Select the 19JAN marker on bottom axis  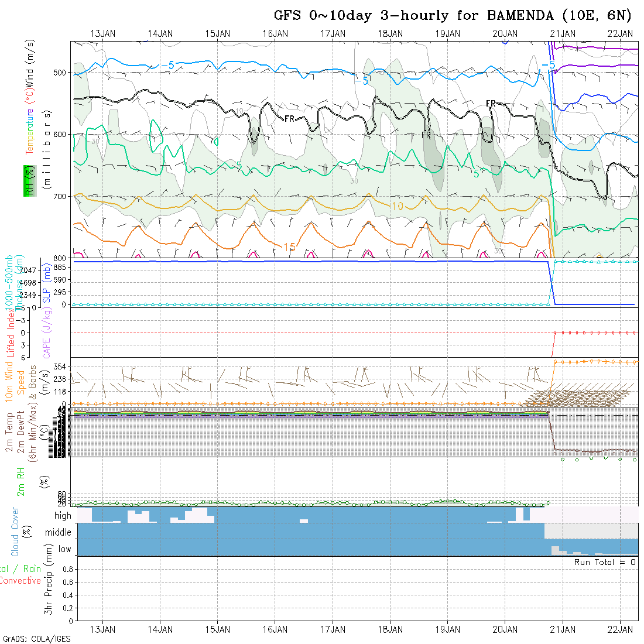(448, 629)
